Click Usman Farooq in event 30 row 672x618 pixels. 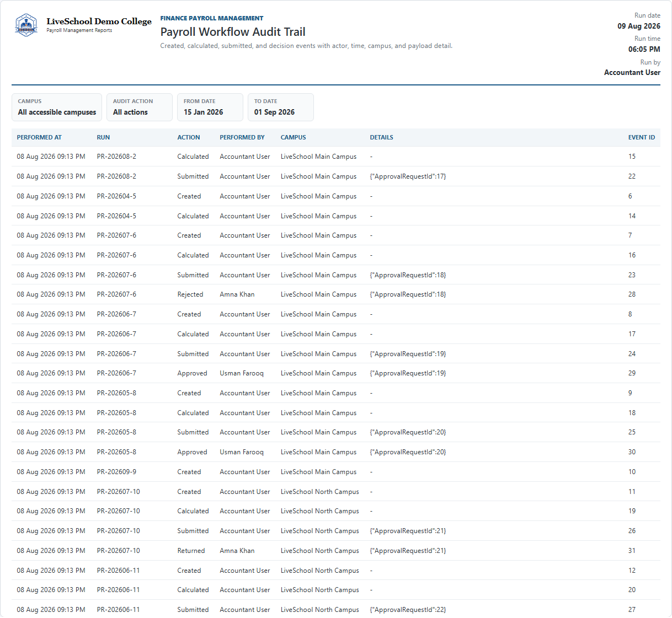tap(242, 452)
